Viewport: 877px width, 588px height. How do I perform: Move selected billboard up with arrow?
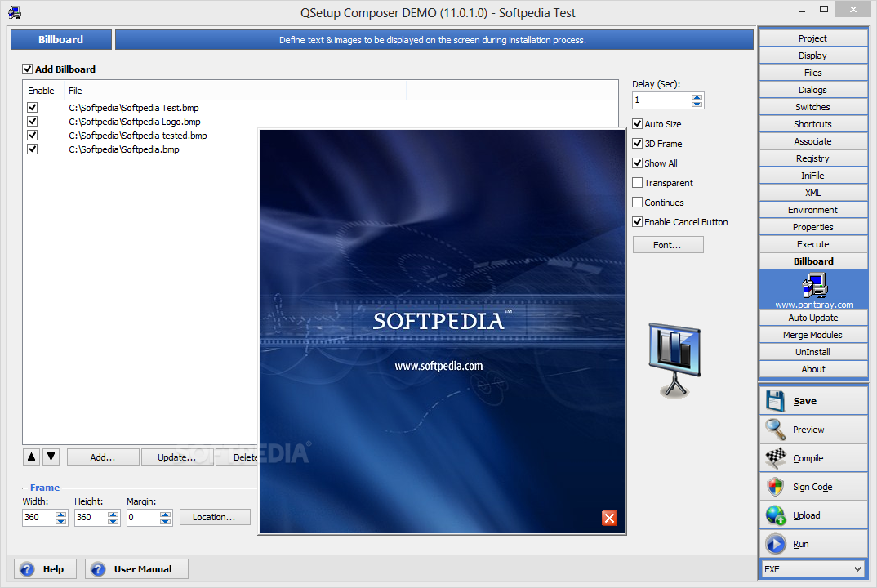coord(32,457)
